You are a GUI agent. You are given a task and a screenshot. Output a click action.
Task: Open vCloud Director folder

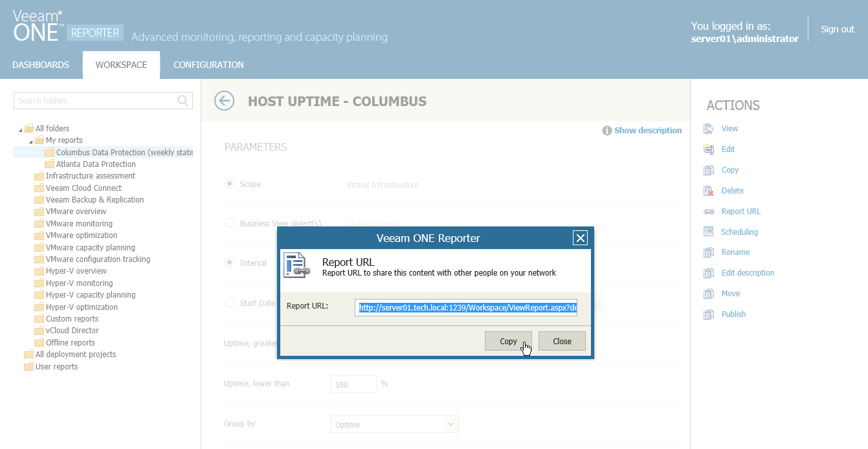[72, 331]
